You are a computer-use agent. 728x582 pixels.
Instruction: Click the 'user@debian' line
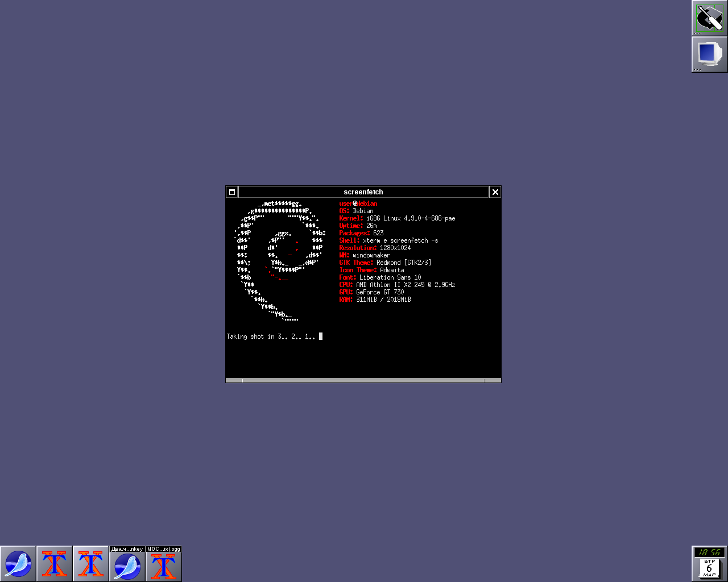(358, 203)
